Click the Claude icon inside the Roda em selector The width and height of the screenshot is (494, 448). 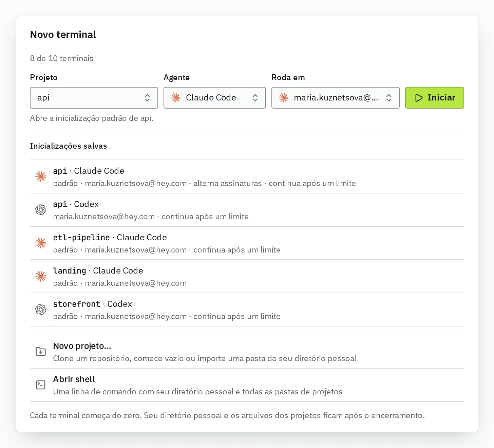[x=284, y=98]
